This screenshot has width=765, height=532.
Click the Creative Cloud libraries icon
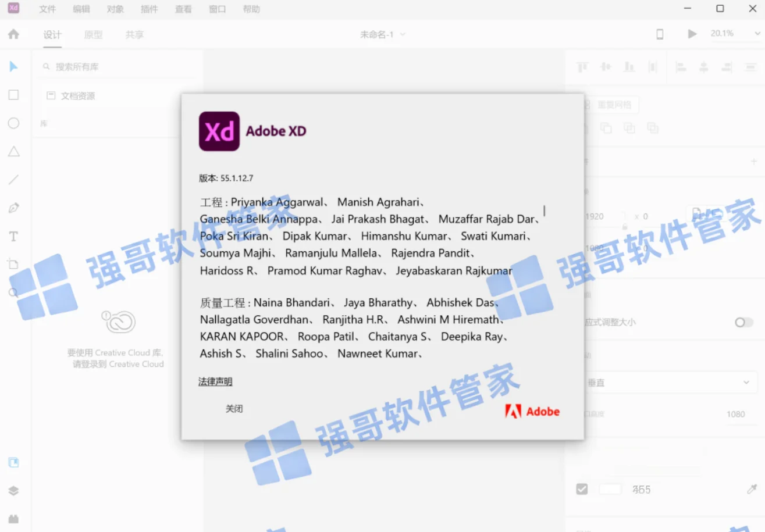tap(118, 322)
